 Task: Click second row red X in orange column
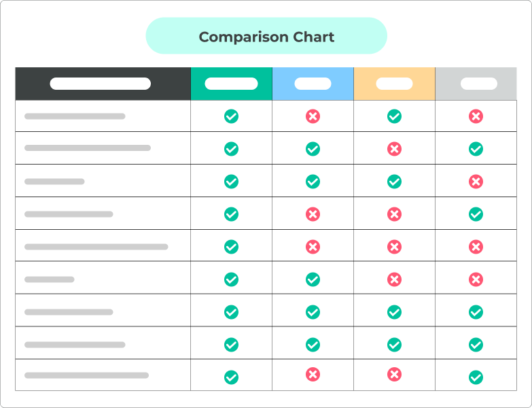(x=394, y=149)
